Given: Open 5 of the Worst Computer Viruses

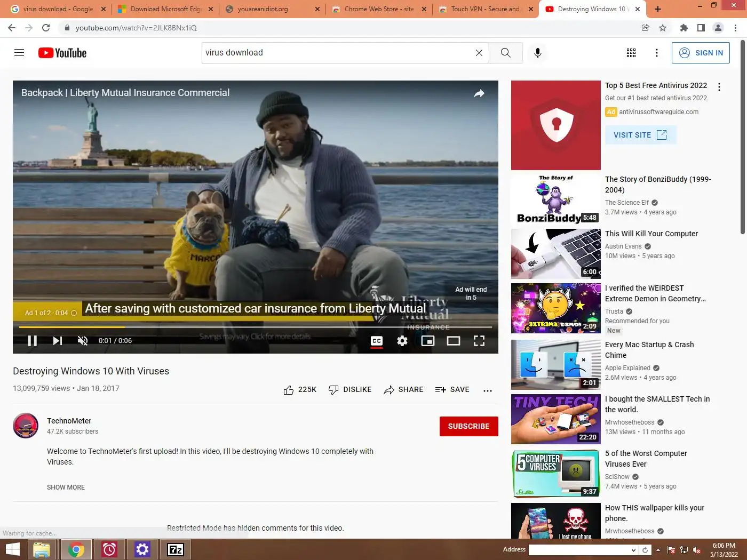Looking at the screenshot, I should (x=646, y=459).
